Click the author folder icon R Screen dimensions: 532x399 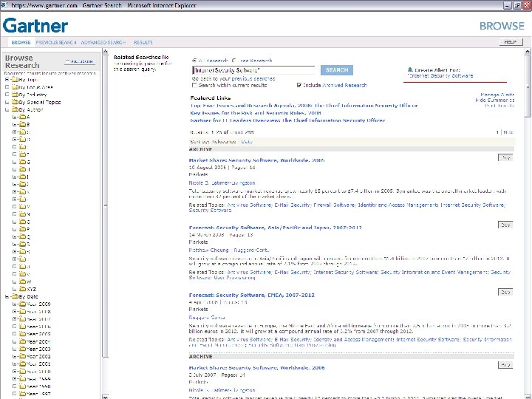tap(22, 244)
